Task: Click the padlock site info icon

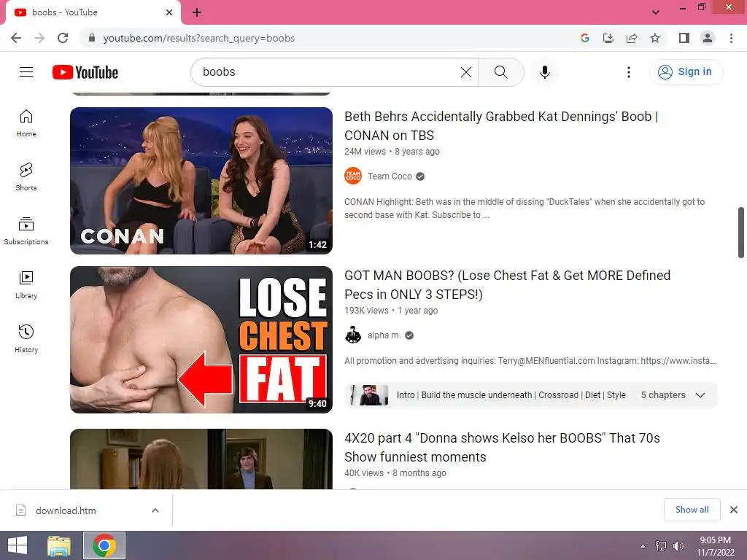Action: click(92, 38)
